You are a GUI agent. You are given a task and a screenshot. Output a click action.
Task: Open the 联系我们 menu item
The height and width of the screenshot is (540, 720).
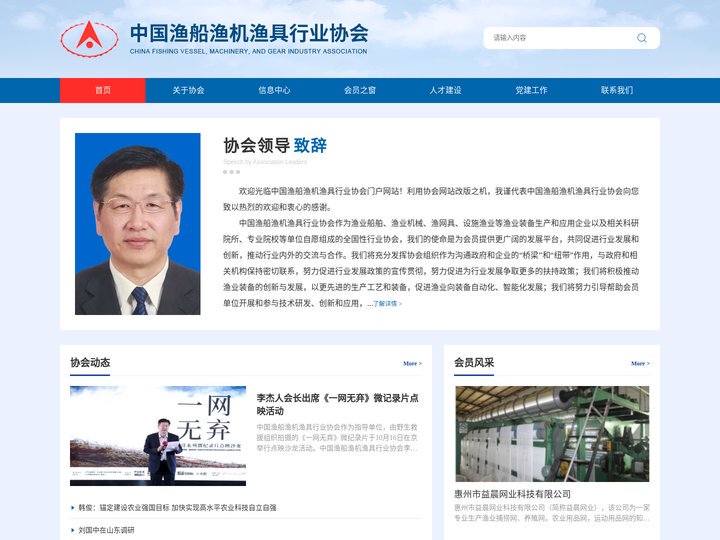tap(617, 90)
